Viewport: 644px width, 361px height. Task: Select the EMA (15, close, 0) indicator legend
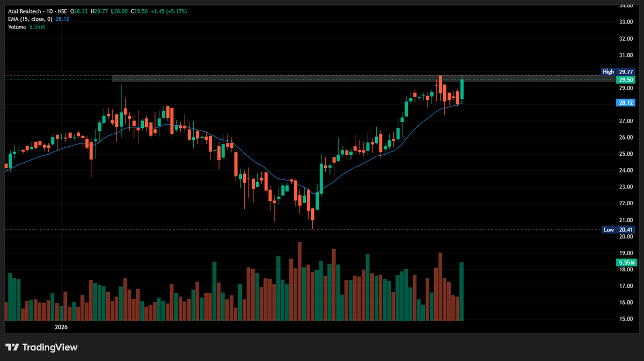click(30, 19)
